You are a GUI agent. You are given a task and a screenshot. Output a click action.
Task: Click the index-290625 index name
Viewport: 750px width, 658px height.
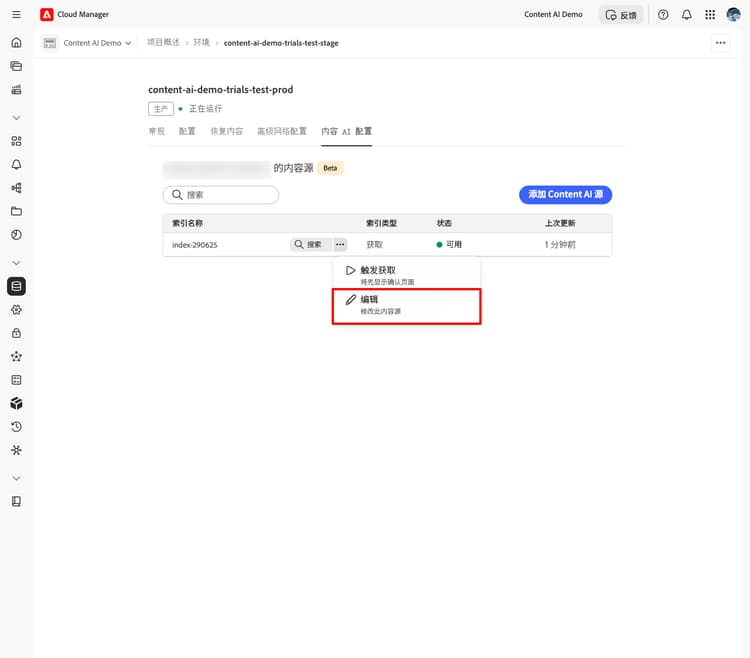click(x=195, y=245)
